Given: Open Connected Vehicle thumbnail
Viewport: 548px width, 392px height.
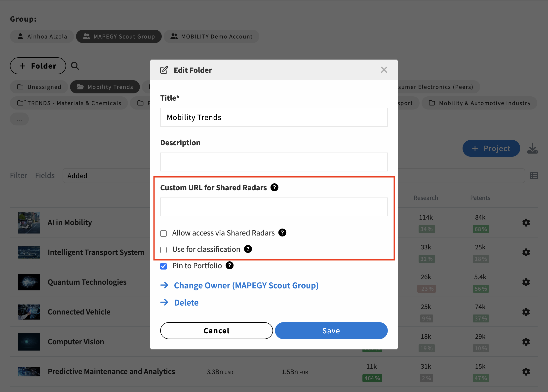Looking at the screenshot, I should (x=29, y=312).
